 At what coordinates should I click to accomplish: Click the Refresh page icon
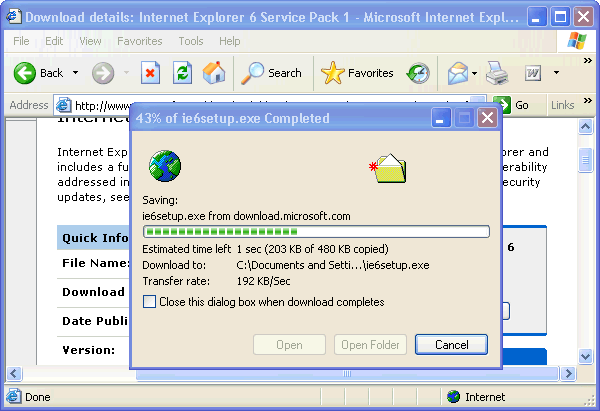182,73
